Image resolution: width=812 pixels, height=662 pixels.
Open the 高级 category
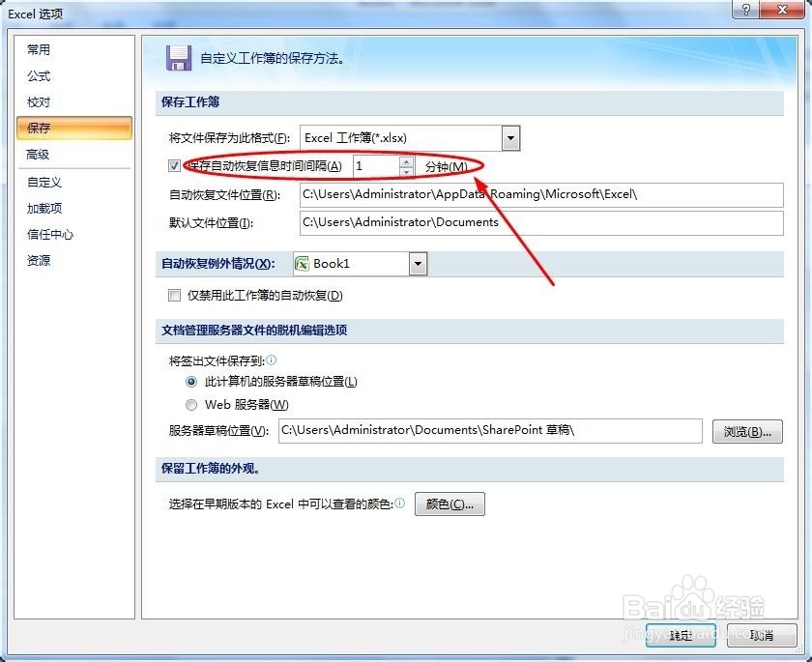pos(38,155)
